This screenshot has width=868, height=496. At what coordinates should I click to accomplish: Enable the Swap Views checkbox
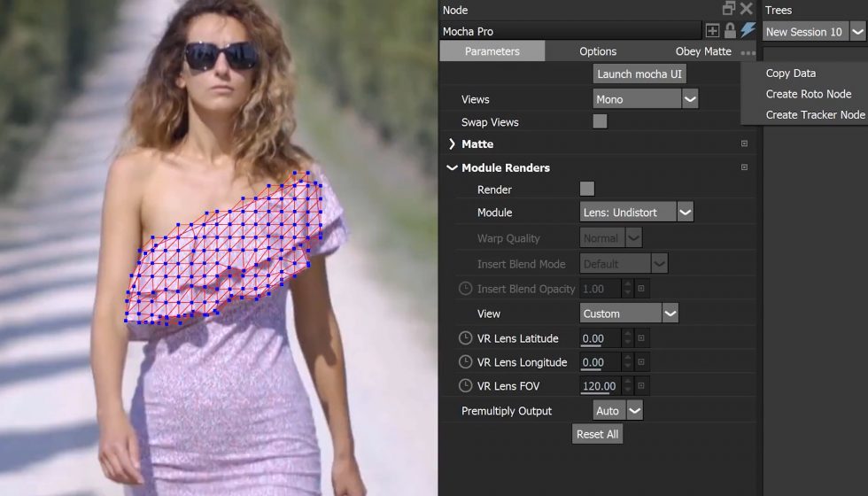(600, 122)
